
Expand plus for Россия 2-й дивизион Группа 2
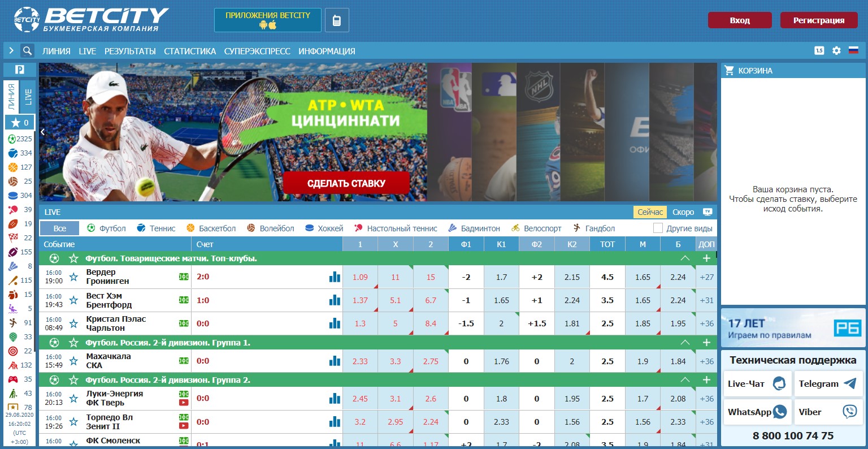pos(706,380)
